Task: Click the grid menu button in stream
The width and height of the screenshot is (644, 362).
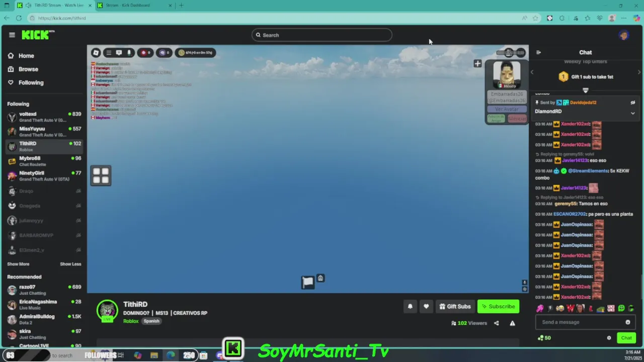Action: click(101, 175)
